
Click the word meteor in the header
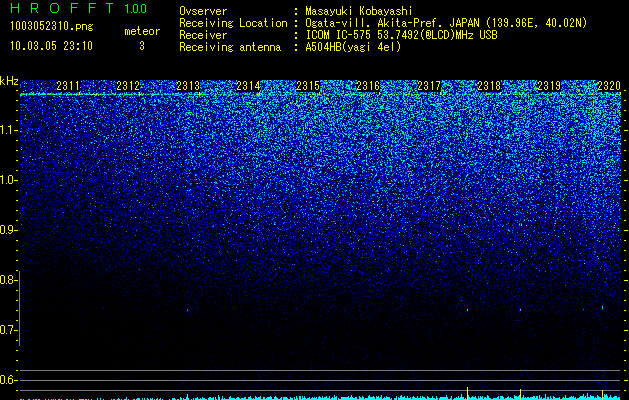pyautogui.click(x=142, y=31)
